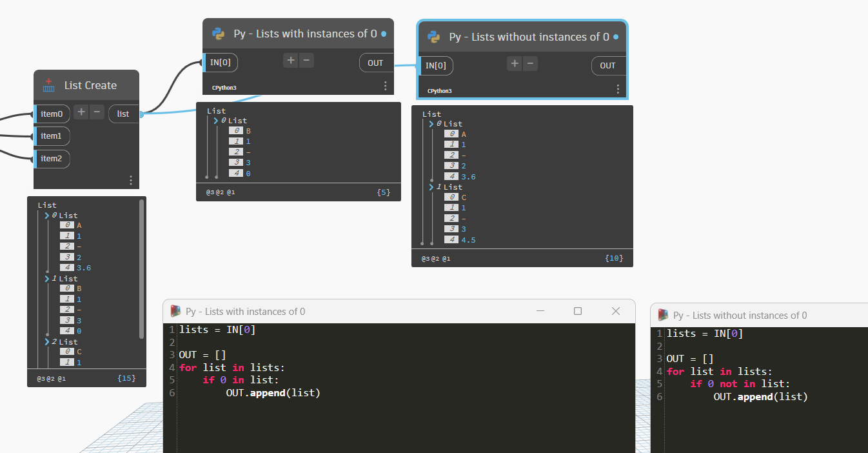Click editor window icon for 'Lists with instances of 0'
The width and height of the screenshot is (868, 453).
click(175, 311)
